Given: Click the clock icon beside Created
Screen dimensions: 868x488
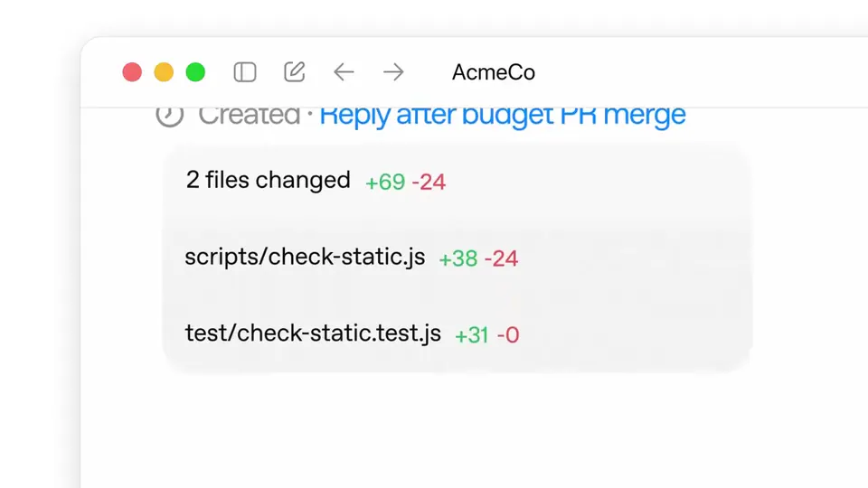Looking at the screenshot, I should (169, 115).
